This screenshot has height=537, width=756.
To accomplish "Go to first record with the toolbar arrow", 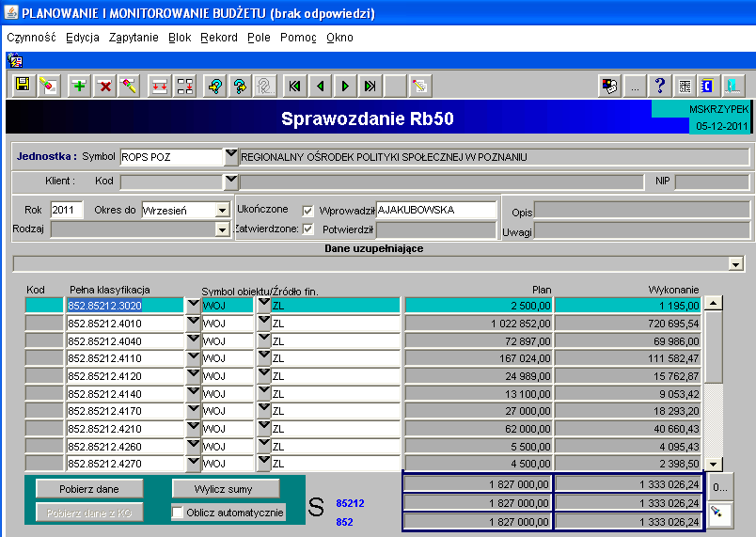I will (294, 86).
